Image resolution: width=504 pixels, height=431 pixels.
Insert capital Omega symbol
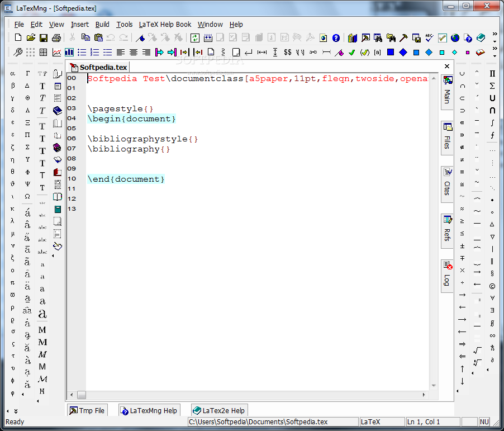point(27,196)
